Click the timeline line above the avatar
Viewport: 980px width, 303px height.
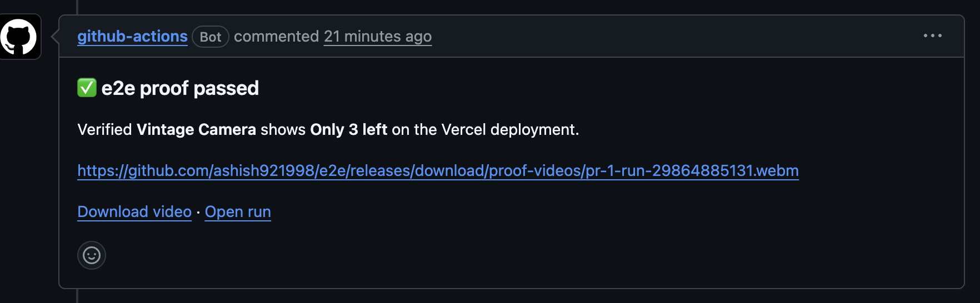[77, 7]
